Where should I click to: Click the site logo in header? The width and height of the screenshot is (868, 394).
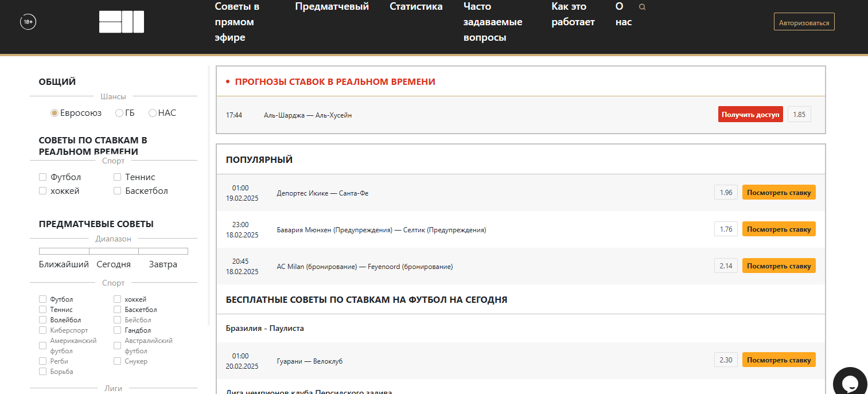pos(121,22)
